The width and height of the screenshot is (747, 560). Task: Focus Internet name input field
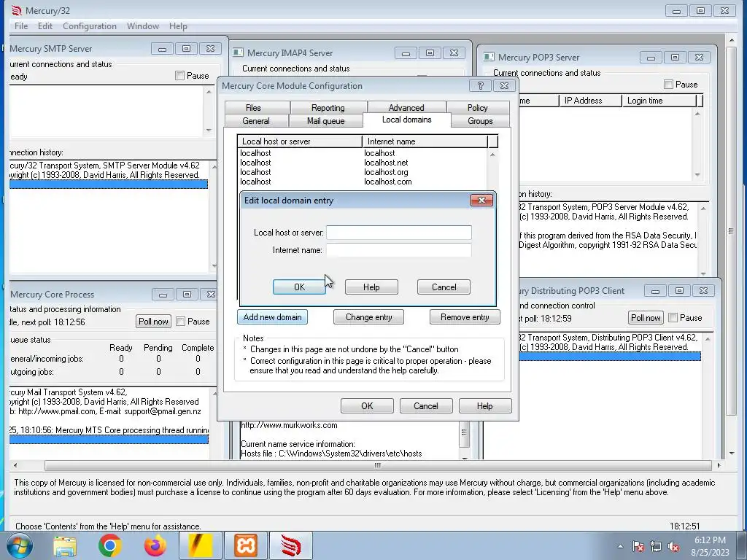pos(399,250)
